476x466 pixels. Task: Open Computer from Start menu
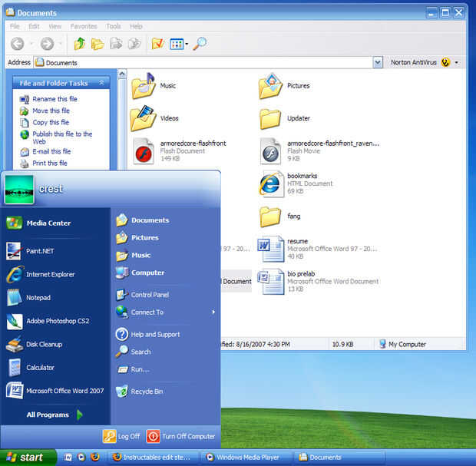tap(140, 273)
